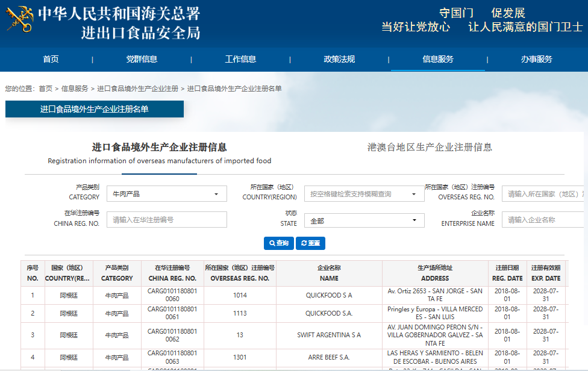Follow the 信息服务 breadcrumb link
The width and height of the screenshot is (588, 371).
(x=75, y=89)
